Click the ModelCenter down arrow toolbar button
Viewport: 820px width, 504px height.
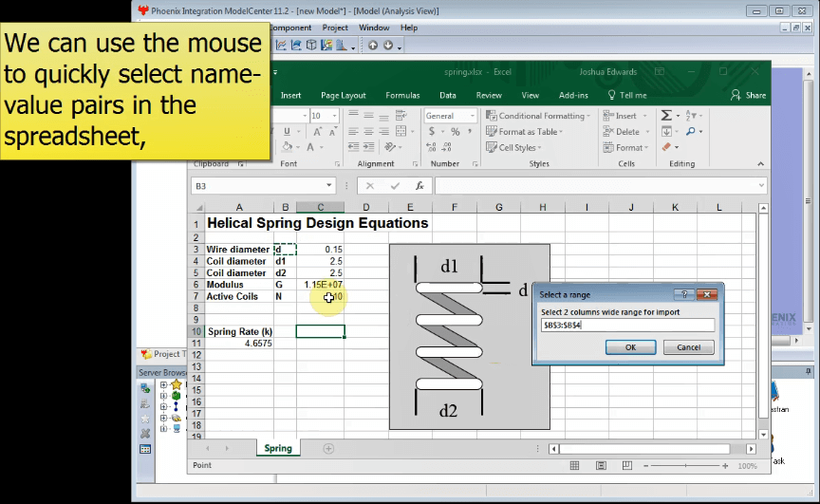tap(388, 46)
